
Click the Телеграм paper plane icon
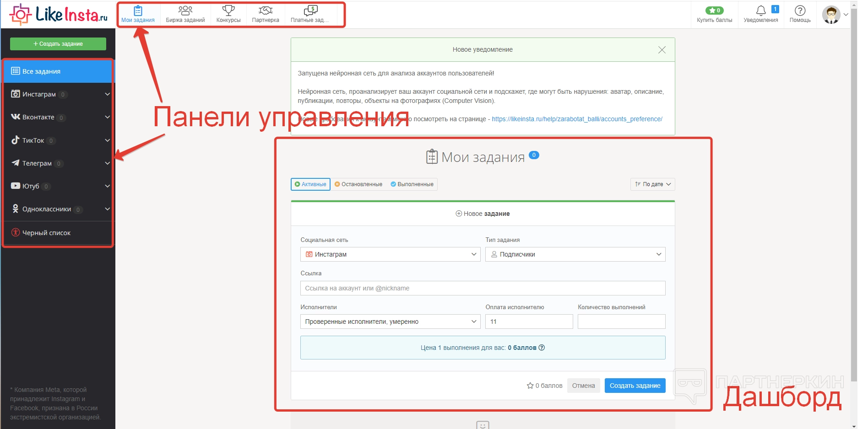point(16,163)
